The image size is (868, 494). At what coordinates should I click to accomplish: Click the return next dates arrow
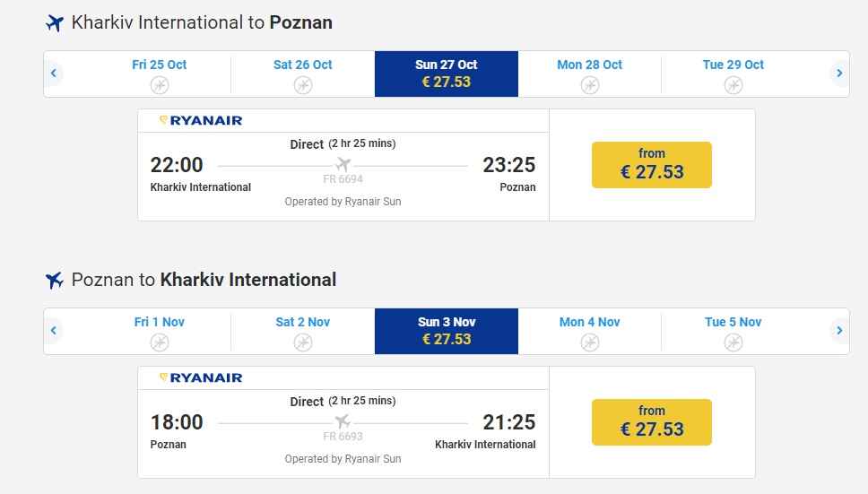pos(839,331)
